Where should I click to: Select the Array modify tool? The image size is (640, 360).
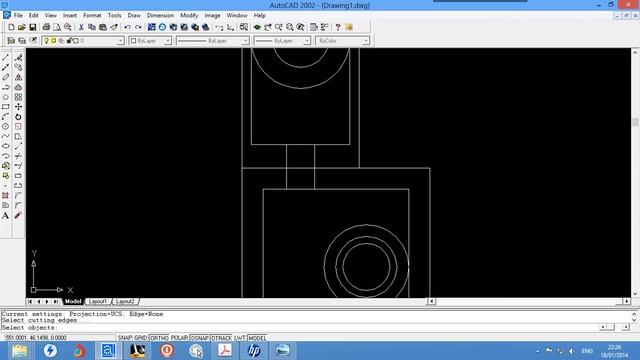click(x=18, y=97)
